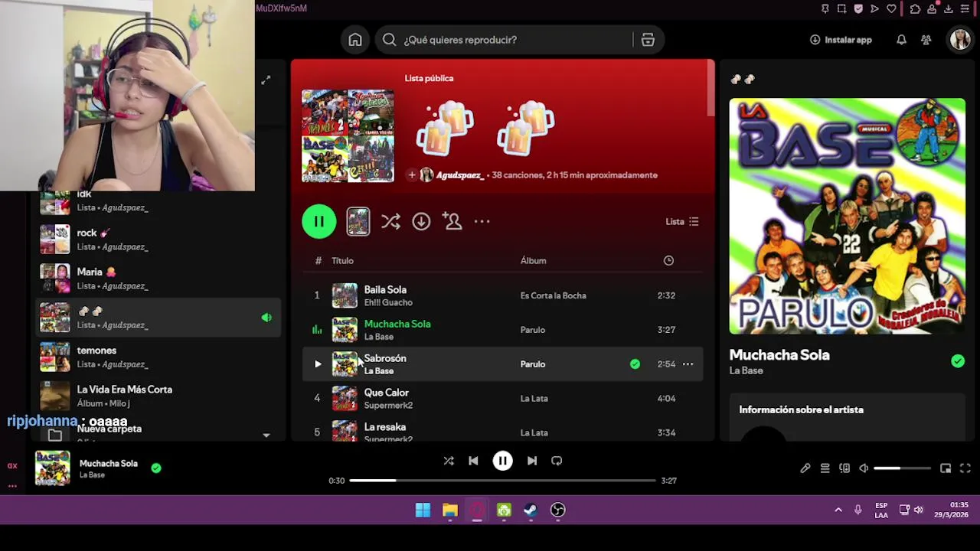Click the Título column header
This screenshot has width=980, height=551.
click(x=342, y=261)
